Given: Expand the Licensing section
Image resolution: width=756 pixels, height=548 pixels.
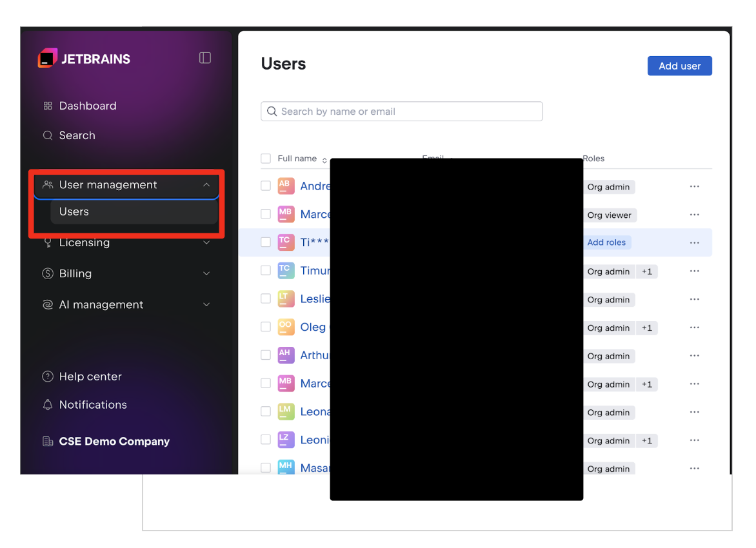Looking at the screenshot, I should coord(206,243).
